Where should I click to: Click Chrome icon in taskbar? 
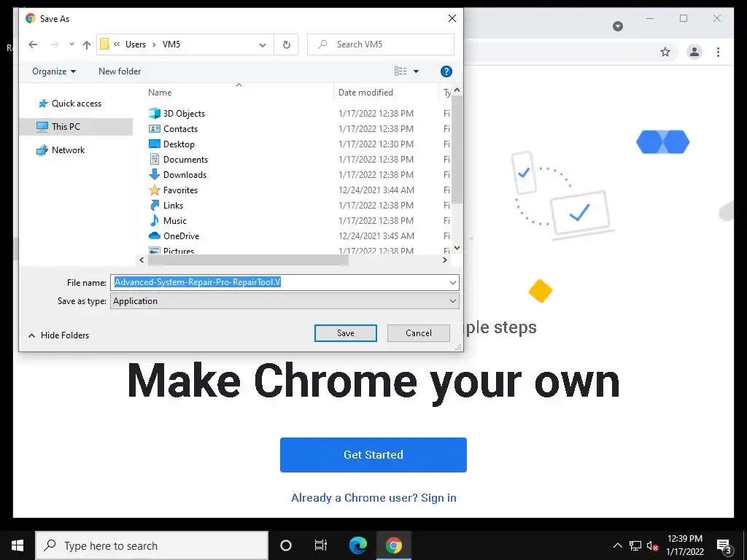[x=394, y=545]
